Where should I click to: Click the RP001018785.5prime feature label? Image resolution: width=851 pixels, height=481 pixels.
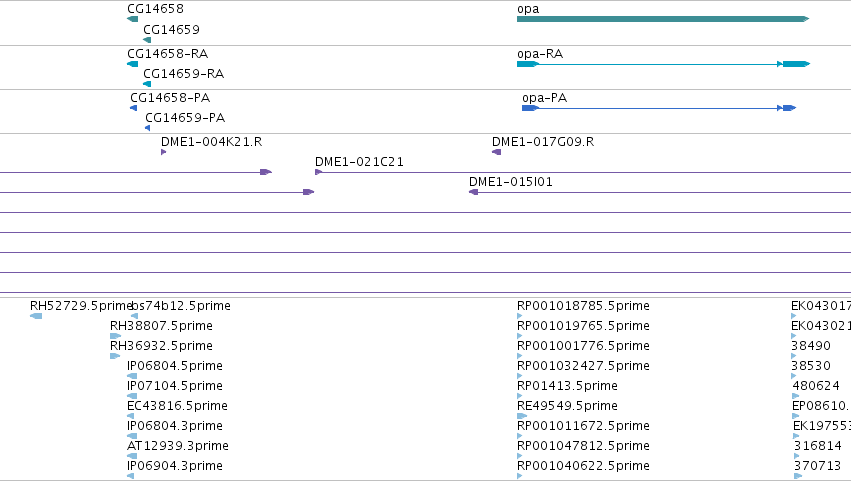click(x=583, y=306)
